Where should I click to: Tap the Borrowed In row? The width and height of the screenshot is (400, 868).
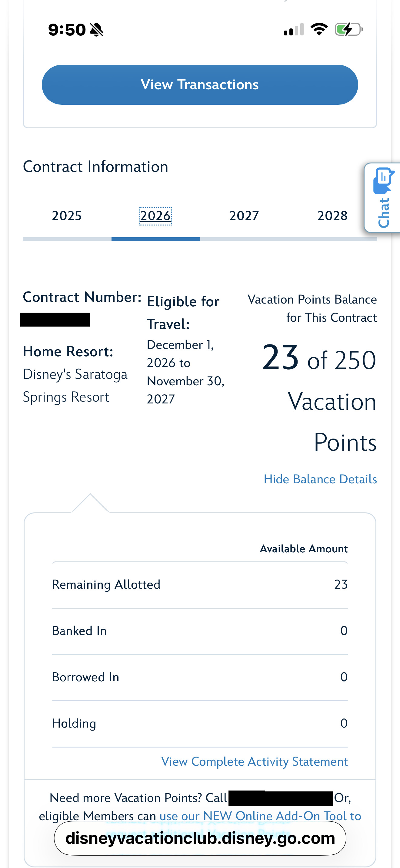point(200,677)
